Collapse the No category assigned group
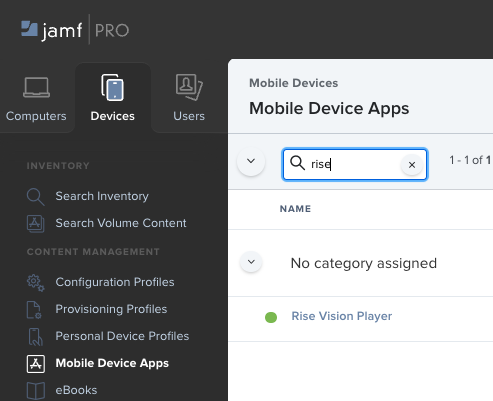This screenshot has width=493, height=401. 251,262
